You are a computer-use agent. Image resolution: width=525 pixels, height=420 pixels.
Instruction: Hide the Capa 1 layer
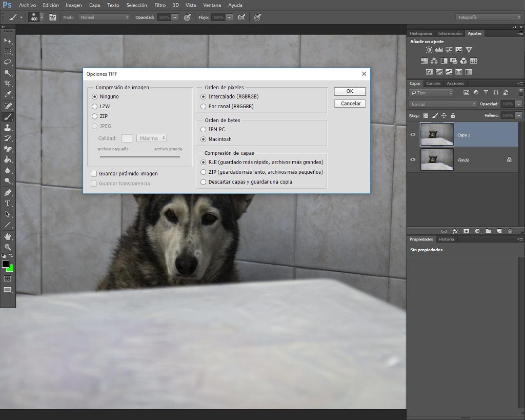click(x=413, y=135)
